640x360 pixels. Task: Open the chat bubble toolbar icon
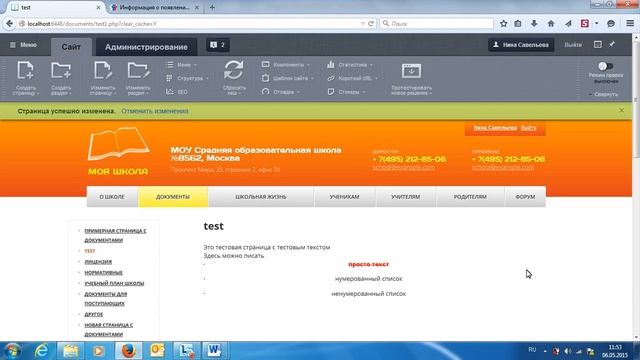coord(611,24)
